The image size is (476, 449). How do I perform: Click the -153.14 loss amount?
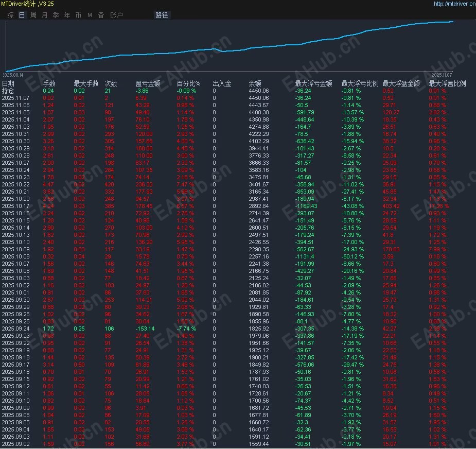145,329
